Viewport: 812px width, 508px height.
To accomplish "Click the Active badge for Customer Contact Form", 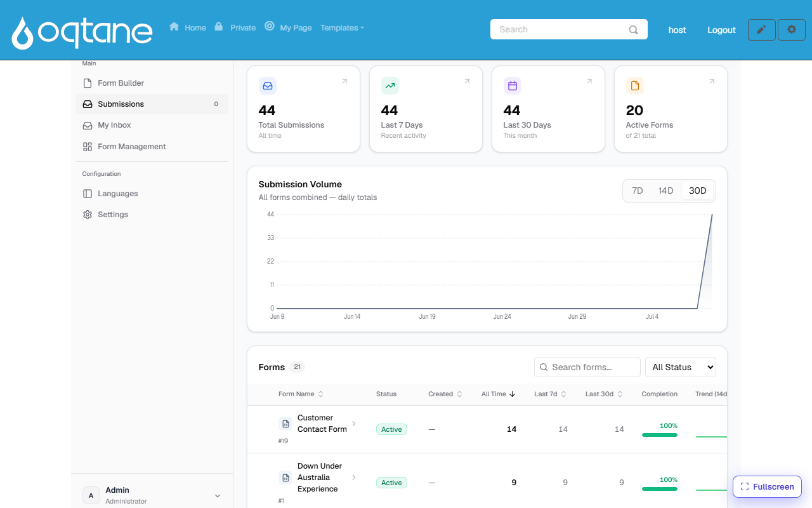I will (x=391, y=429).
